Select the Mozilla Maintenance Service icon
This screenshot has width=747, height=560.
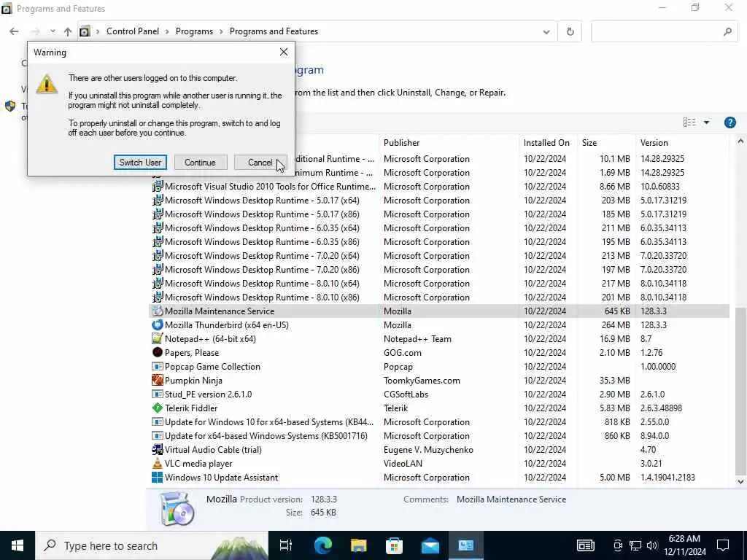(158, 311)
